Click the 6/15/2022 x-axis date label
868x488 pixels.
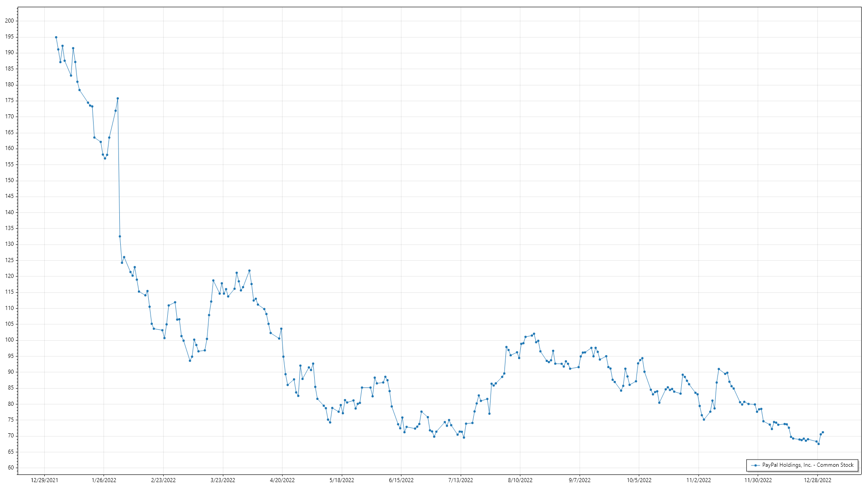click(x=401, y=480)
